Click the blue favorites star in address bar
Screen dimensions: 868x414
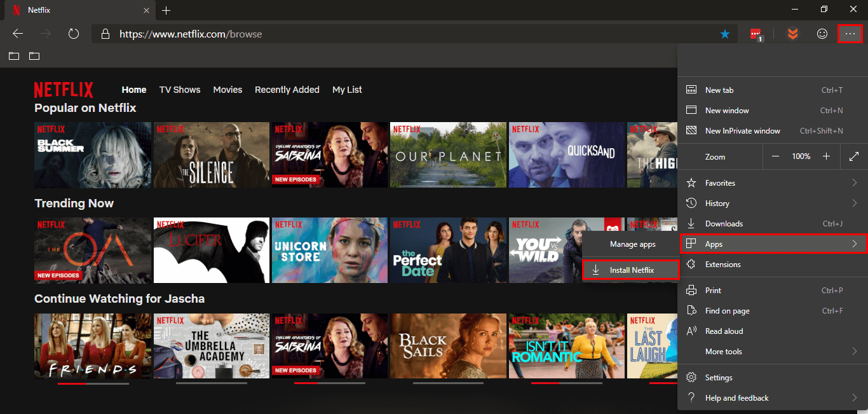[x=725, y=34]
